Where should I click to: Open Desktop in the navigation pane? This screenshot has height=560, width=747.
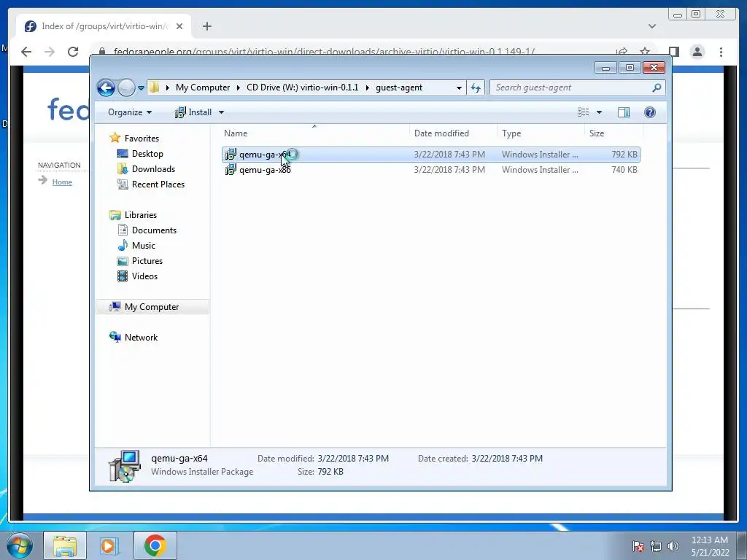pyautogui.click(x=147, y=154)
